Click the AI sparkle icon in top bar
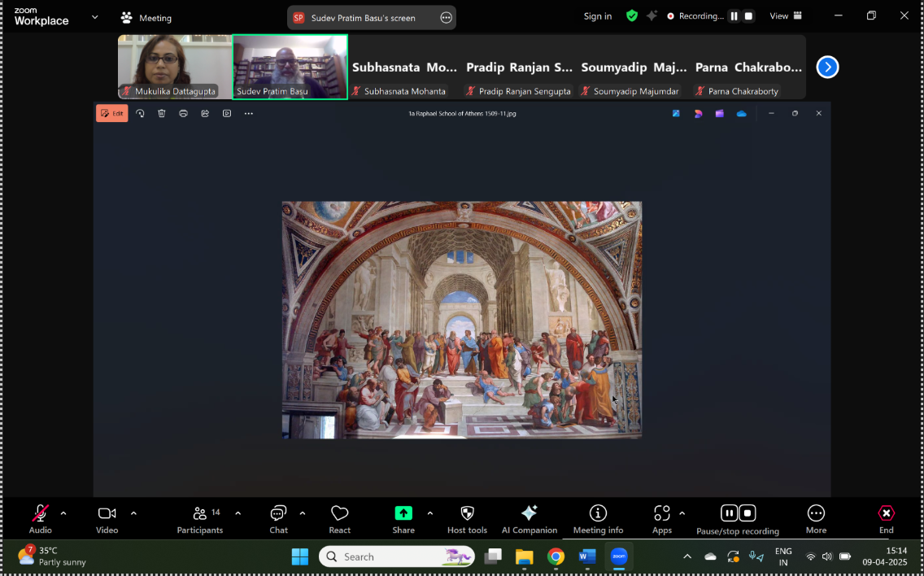This screenshot has width=924, height=576. click(x=652, y=16)
